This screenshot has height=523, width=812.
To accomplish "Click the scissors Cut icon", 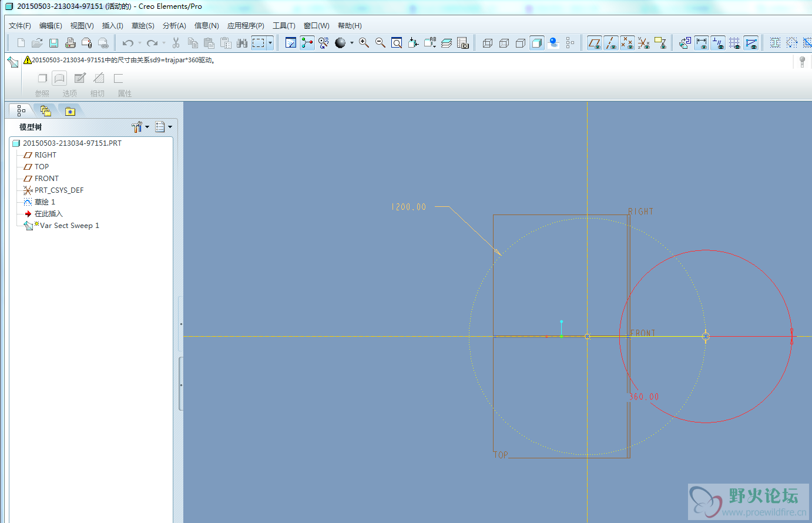I will (176, 43).
